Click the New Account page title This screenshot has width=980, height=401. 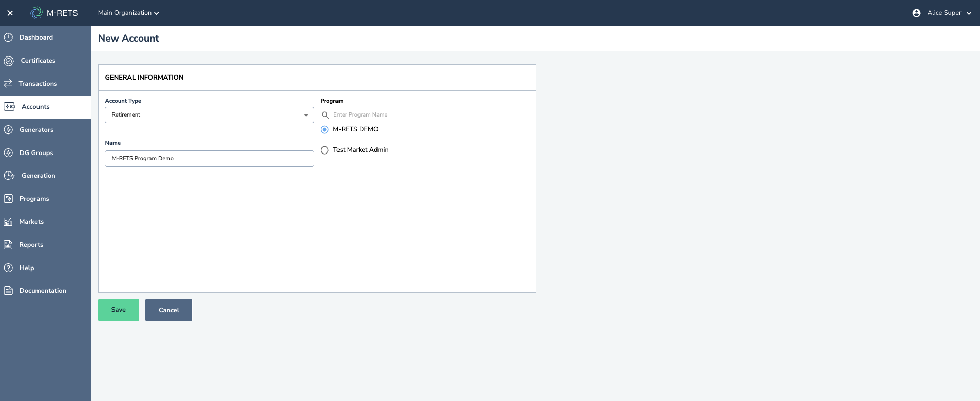coord(128,39)
